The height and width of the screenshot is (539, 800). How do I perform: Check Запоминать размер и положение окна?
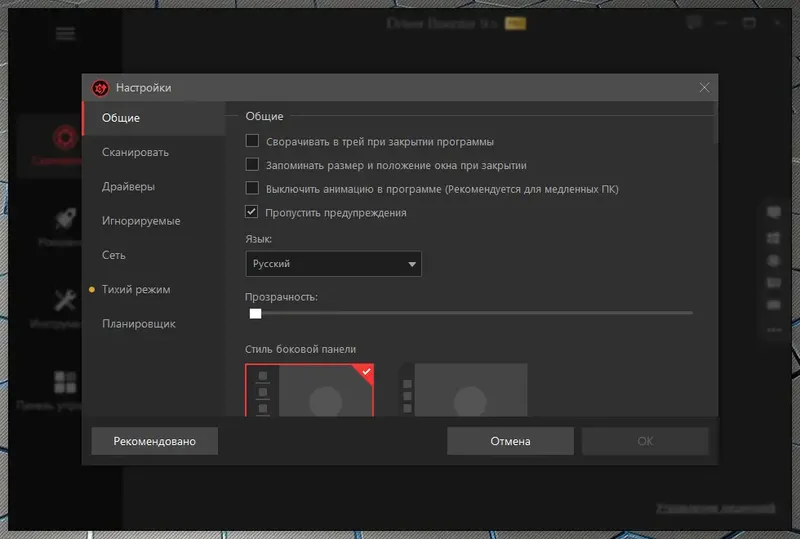(x=252, y=164)
